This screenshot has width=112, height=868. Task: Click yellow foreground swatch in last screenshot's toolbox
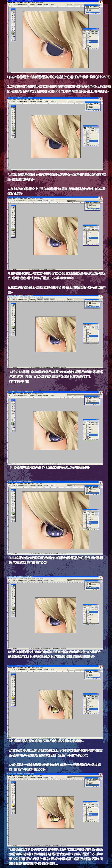13,805
